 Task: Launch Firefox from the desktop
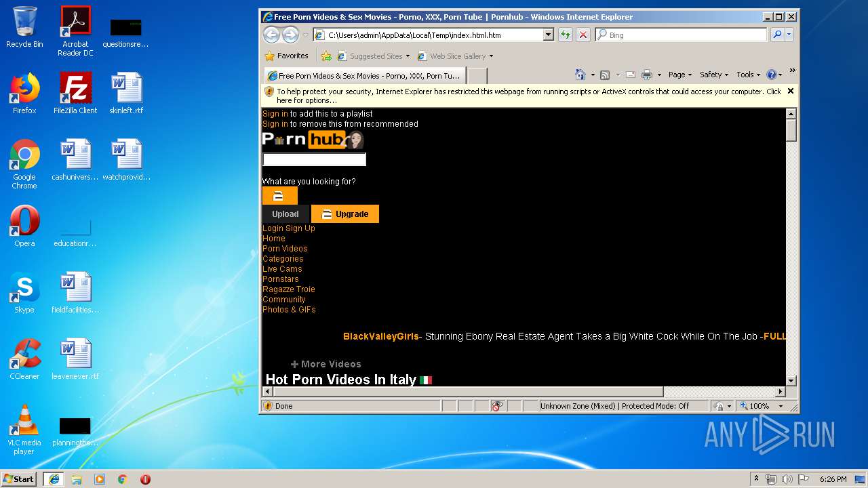(24, 94)
